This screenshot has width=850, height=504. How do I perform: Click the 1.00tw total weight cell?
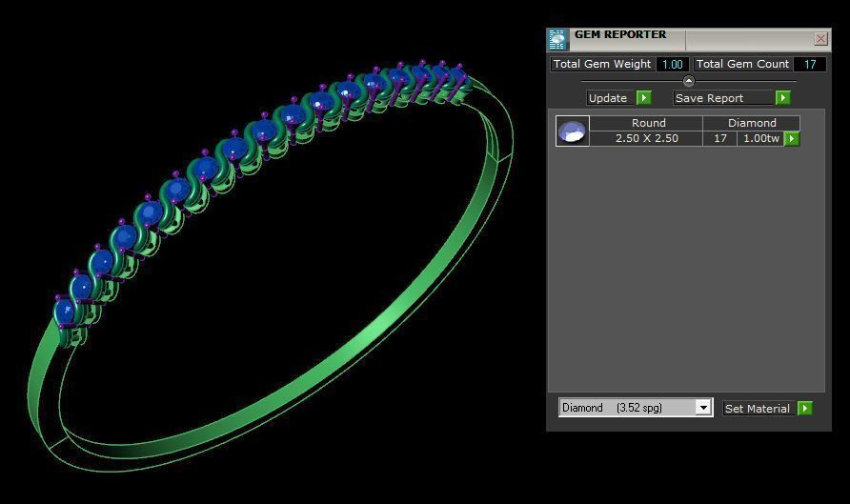(x=761, y=138)
